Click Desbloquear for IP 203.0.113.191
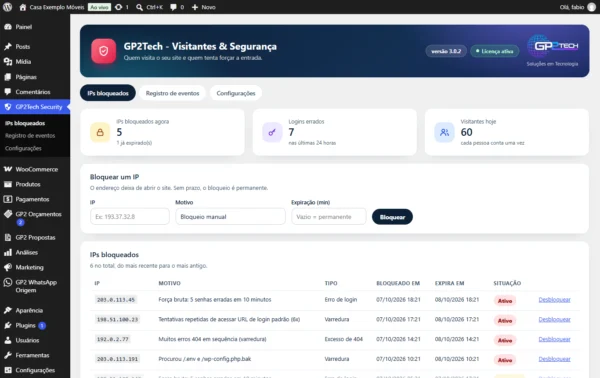This screenshot has width=600, height=378. (554, 359)
